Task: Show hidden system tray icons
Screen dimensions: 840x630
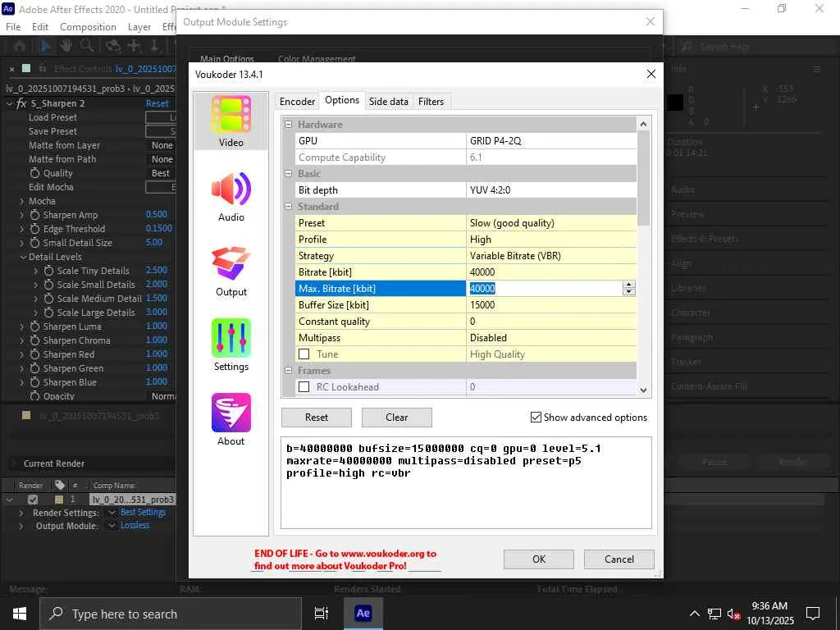Action: [694, 614]
